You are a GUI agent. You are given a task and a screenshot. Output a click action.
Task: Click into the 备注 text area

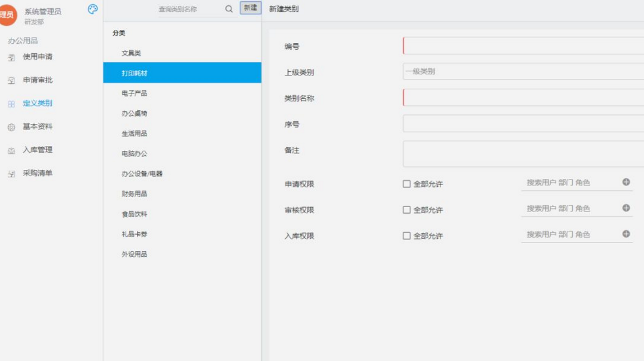(x=523, y=154)
